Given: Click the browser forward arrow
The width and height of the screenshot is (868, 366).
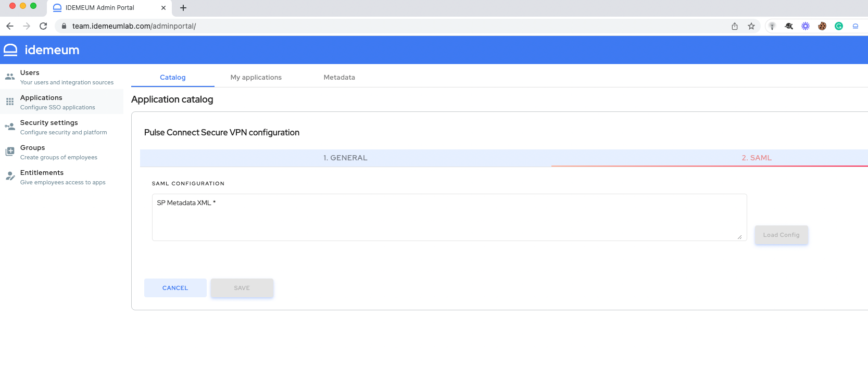Looking at the screenshot, I should tap(27, 26).
